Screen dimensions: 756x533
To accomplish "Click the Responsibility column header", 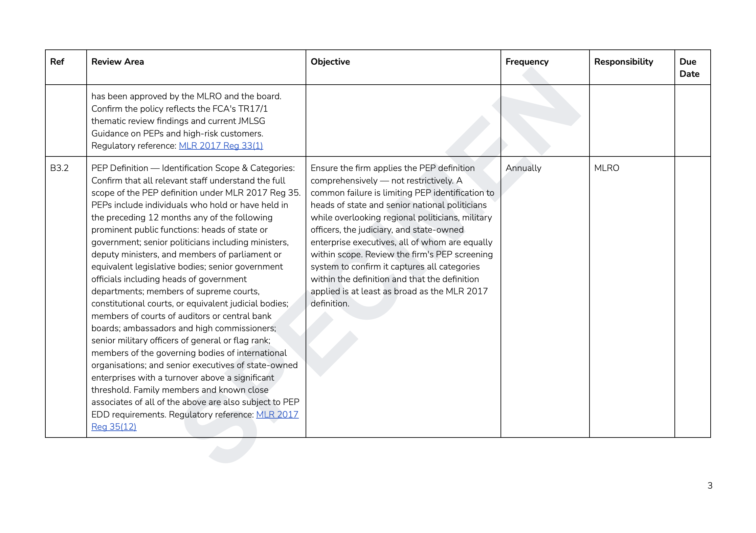I will 623,62.
